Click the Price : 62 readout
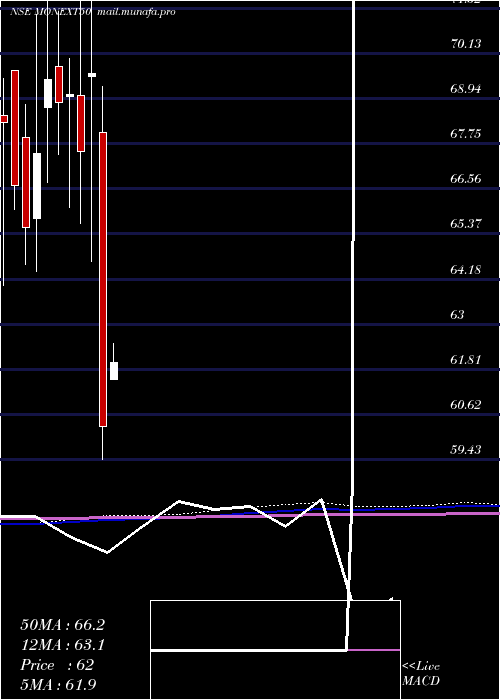 57,665
